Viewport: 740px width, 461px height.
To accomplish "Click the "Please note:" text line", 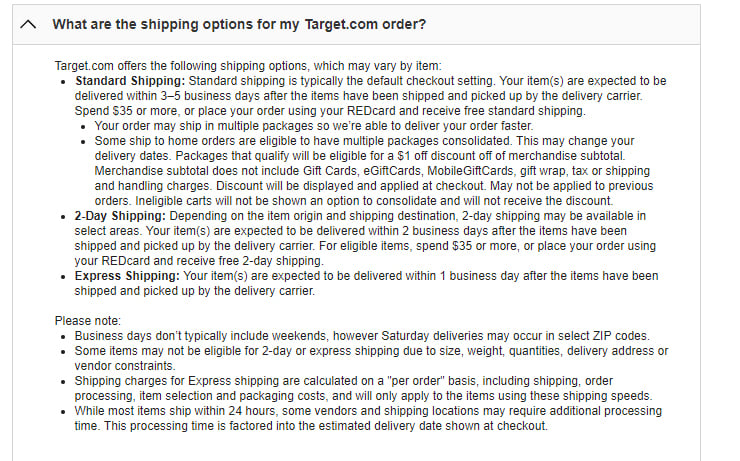I will tap(88, 321).
